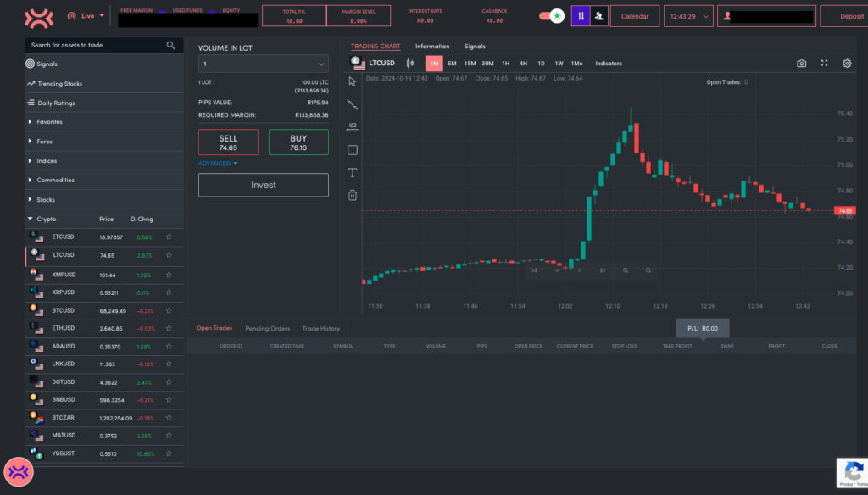Viewport: 868px width, 495px height.
Task: Click the BUY 76.10 button
Action: (x=298, y=142)
